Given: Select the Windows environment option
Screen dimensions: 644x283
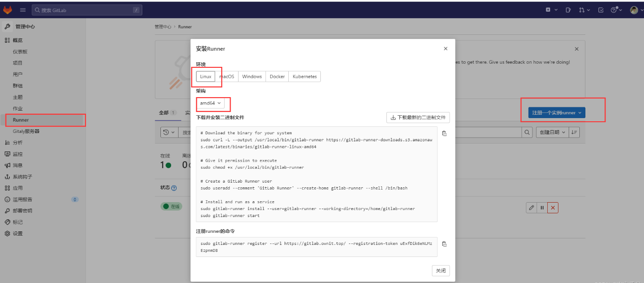Looking at the screenshot, I should click(x=252, y=76).
